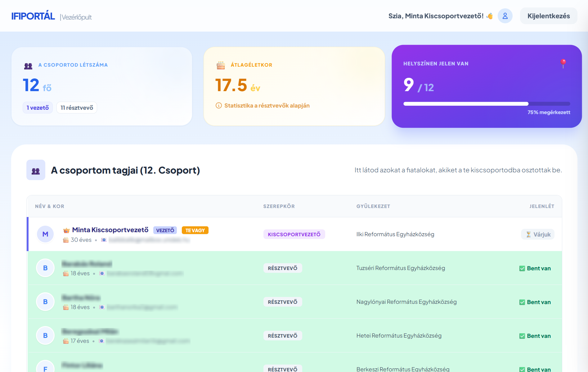Click Nagylónyai Református Egyházközség cell
This screenshot has width=588, height=372.
tap(406, 302)
